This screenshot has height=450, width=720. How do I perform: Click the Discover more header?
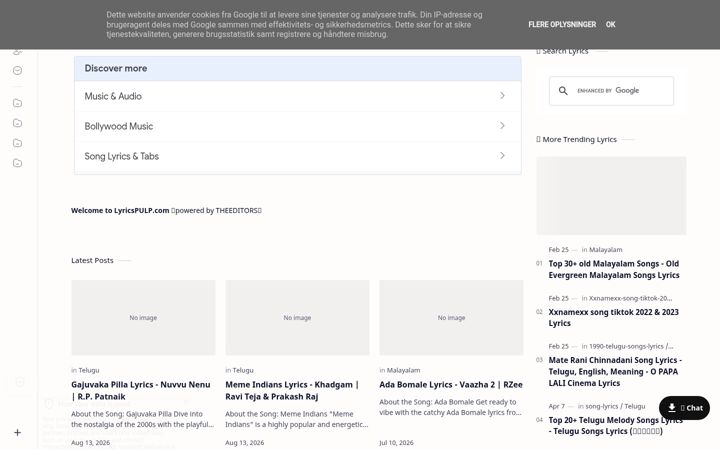tap(298, 68)
